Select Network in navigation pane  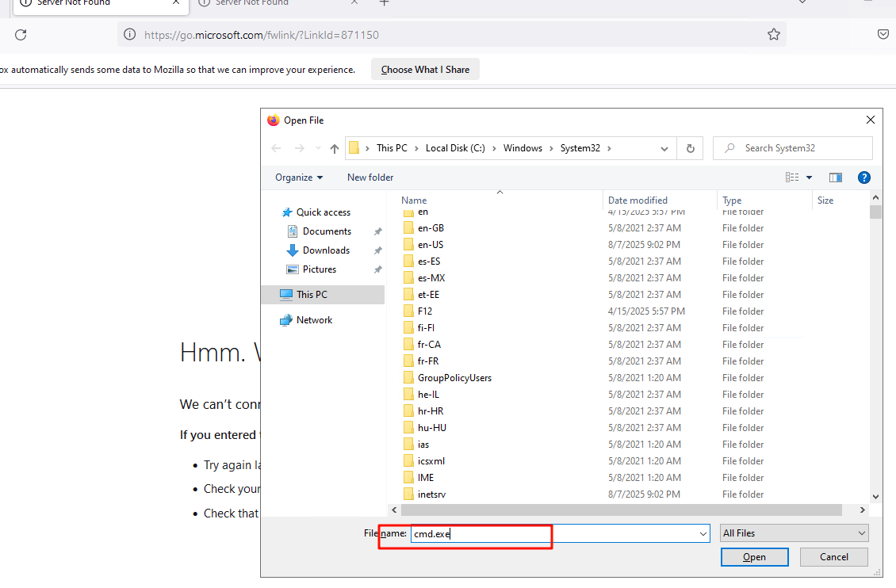tap(314, 320)
